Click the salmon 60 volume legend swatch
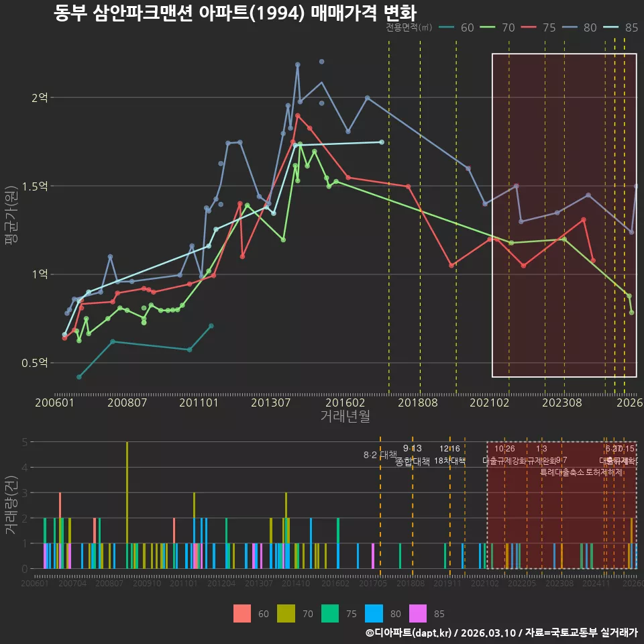 [242, 614]
